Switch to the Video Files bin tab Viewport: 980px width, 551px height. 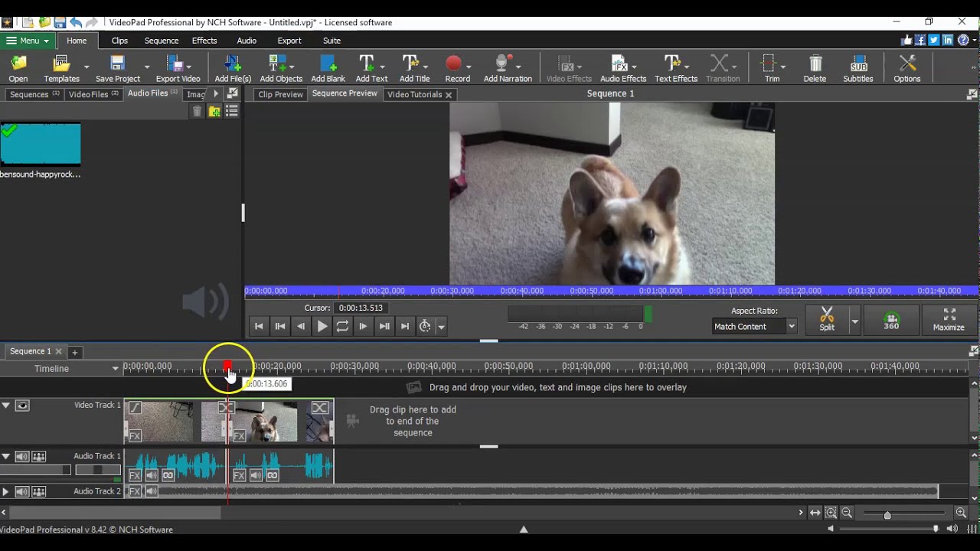tap(93, 95)
